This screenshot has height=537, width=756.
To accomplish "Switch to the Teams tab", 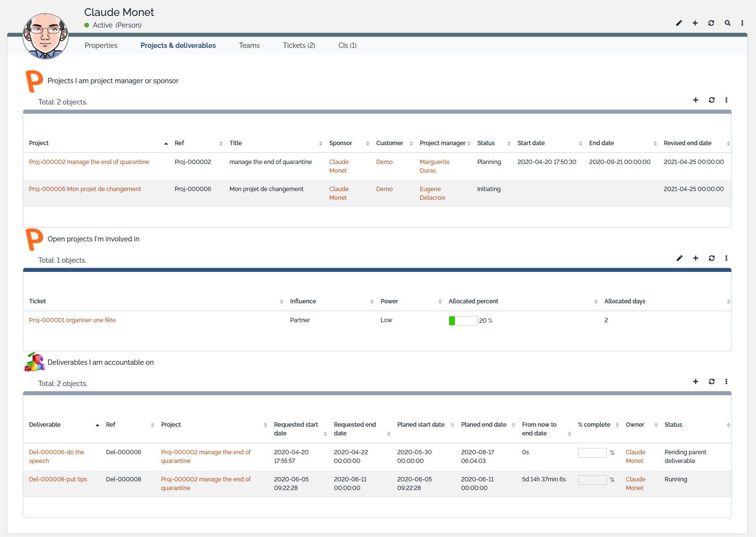I will [x=249, y=45].
